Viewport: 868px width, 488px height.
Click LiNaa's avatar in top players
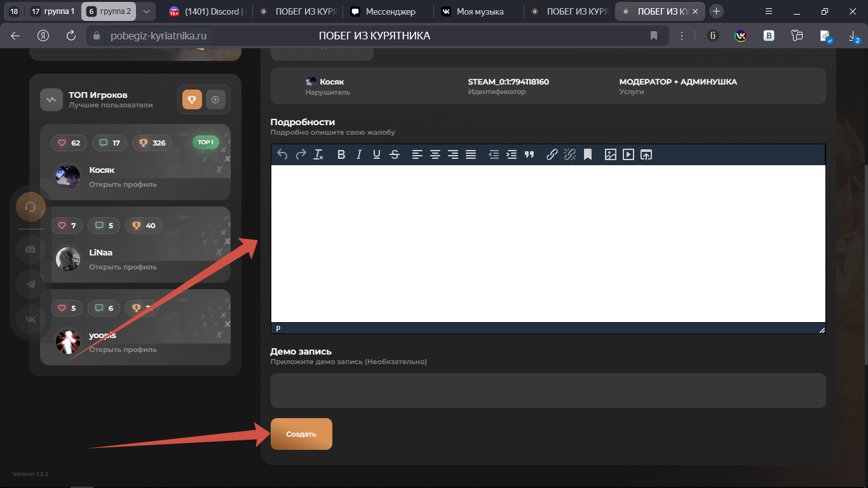(68, 259)
